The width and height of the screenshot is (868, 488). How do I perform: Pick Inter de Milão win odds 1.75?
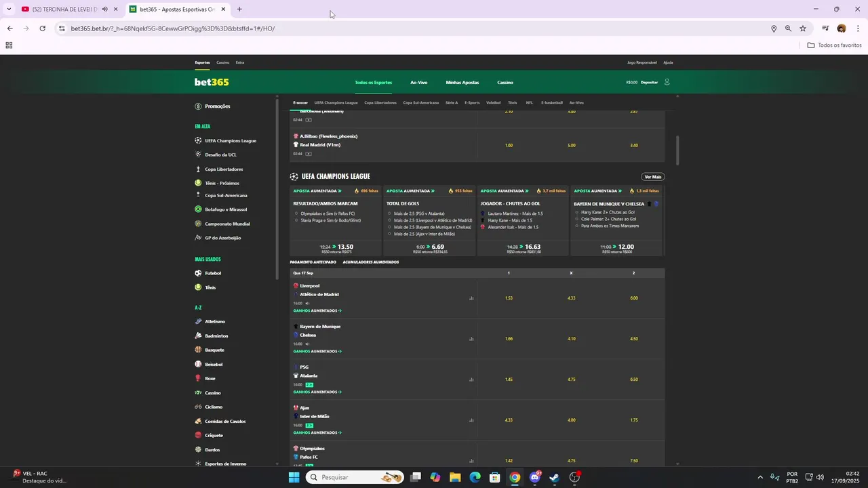[634, 420]
